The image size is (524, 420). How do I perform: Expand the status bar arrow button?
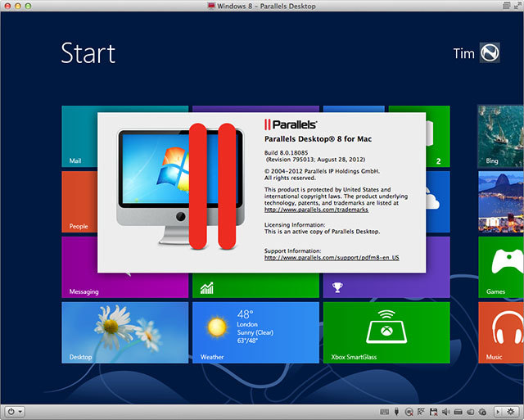pos(499,412)
